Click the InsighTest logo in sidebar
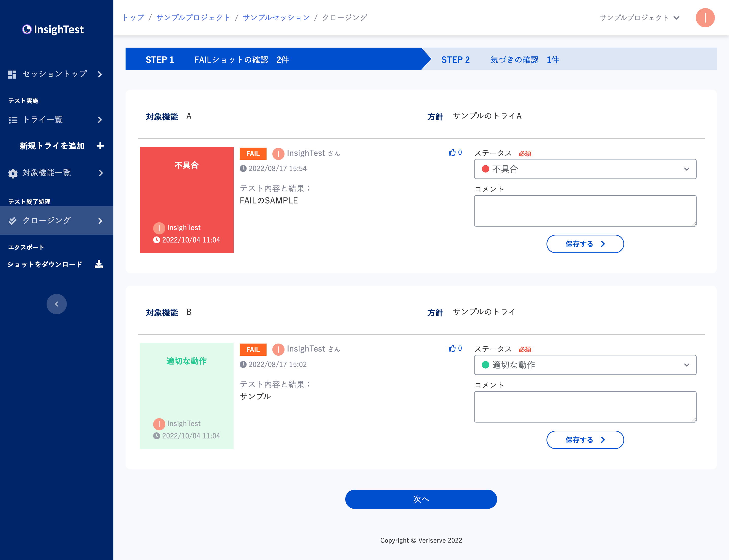This screenshot has width=729, height=560. coord(53,29)
